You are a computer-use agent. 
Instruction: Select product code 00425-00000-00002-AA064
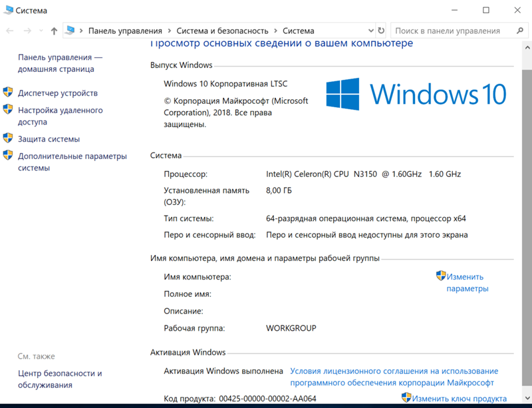[268, 399]
